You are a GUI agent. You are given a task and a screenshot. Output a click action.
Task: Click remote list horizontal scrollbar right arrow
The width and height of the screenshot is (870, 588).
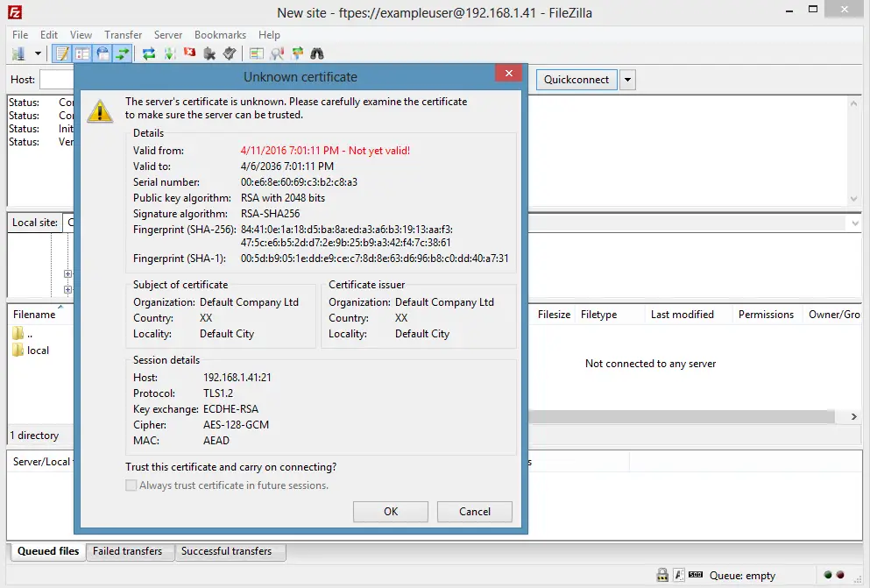pyautogui.click(x=854, y=416)
